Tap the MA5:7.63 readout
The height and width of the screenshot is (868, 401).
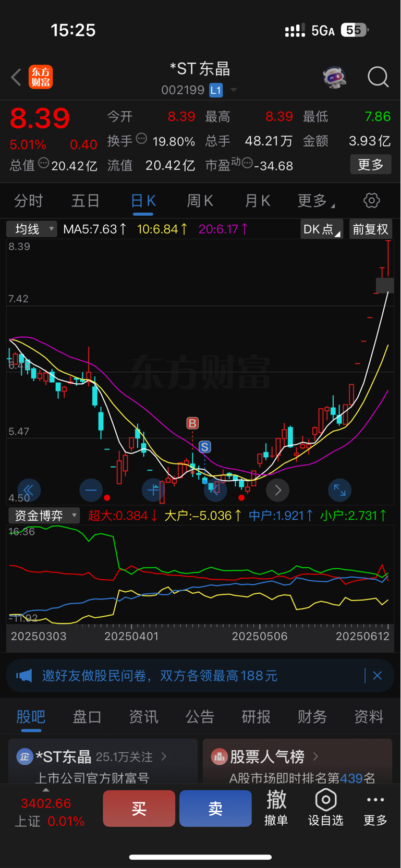tap(94, 229)
